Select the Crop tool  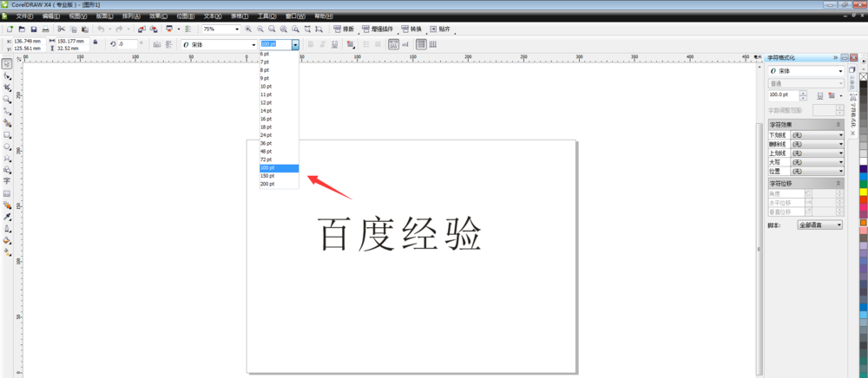(7, 88)
